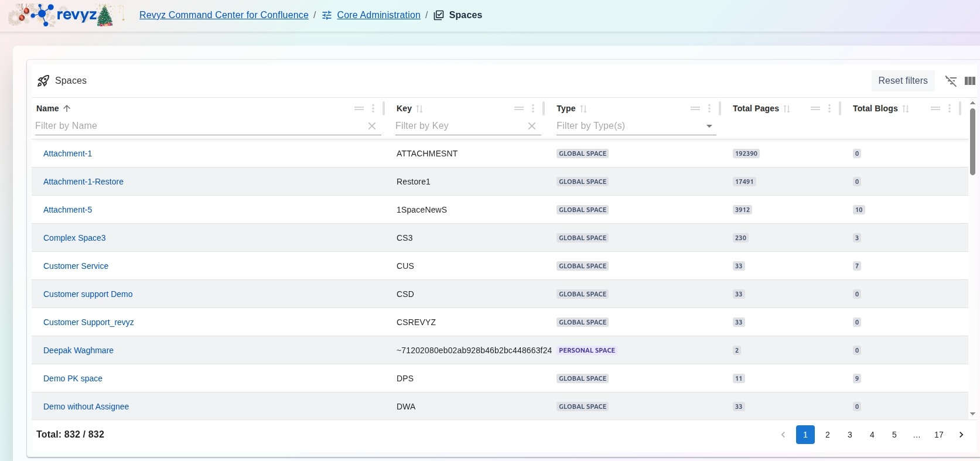
Task: Toggle sorting on the Total Blogs column
Action: pos(906,109)
